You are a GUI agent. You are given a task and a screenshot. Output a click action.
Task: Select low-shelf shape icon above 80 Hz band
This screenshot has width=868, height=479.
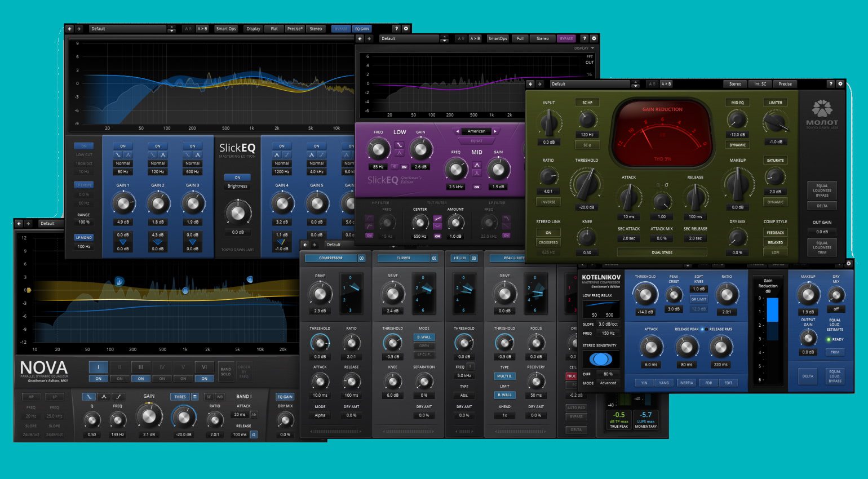118,154
